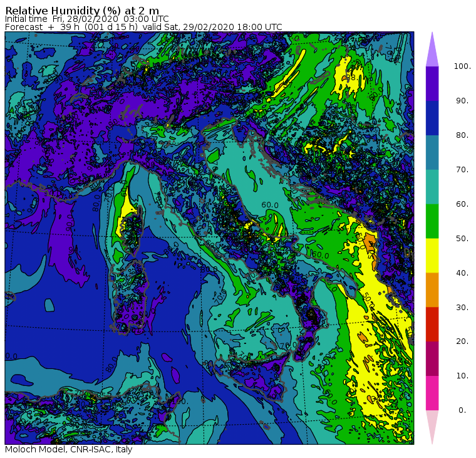Click the '40.' colorbar label
Image resolution: width=476 pixels, height=458 pixels.
tap(462, 273)
